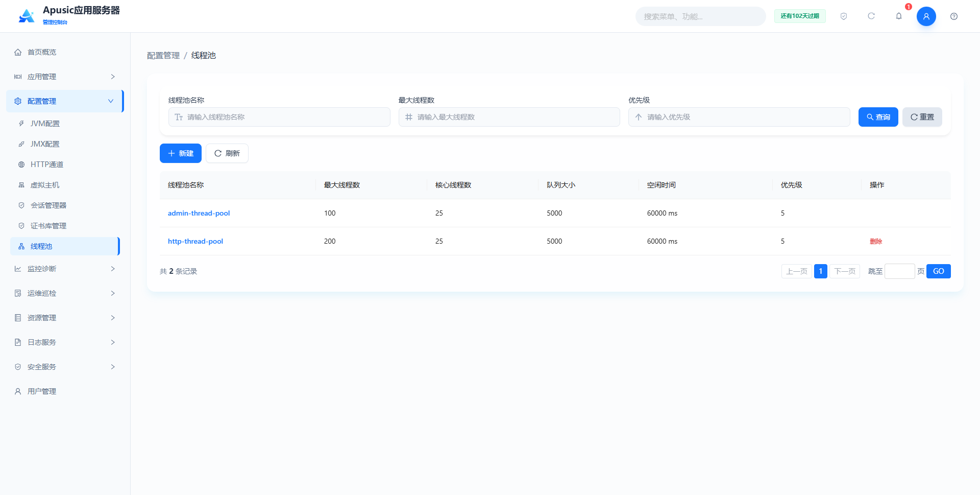Click the home icon beside 首页概览
Viewport: 980px width, 495px height.
tap(18, 52)
